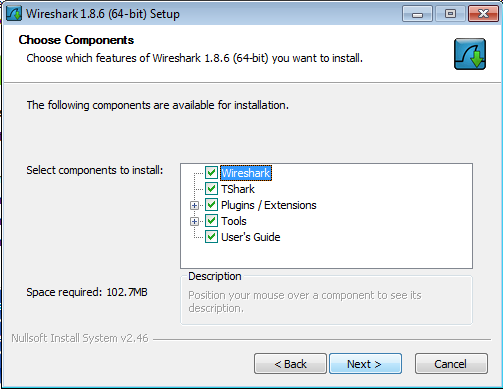Click the Description box area
The width and height of the screenshot is (503, 389).
pyautogui.click(x=326, y=299)
